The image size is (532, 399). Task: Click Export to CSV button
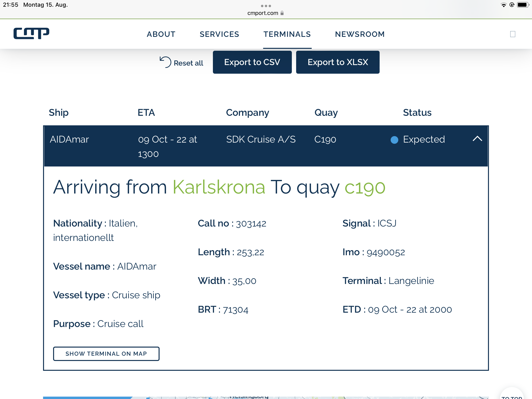pyautogui.click(x=252, y=62)
